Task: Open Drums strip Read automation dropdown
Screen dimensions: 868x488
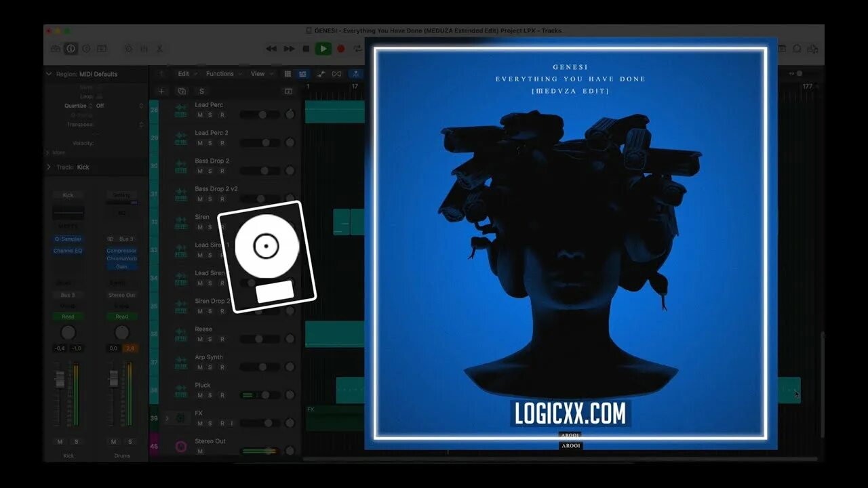Action: click(121, 317)
